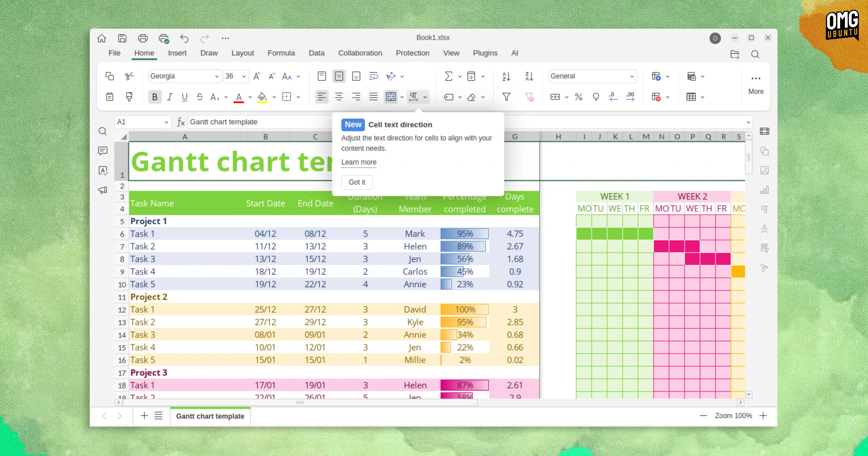Open the Georgia font name dropdown
868x456 pixels.
(x=217, y=76)
